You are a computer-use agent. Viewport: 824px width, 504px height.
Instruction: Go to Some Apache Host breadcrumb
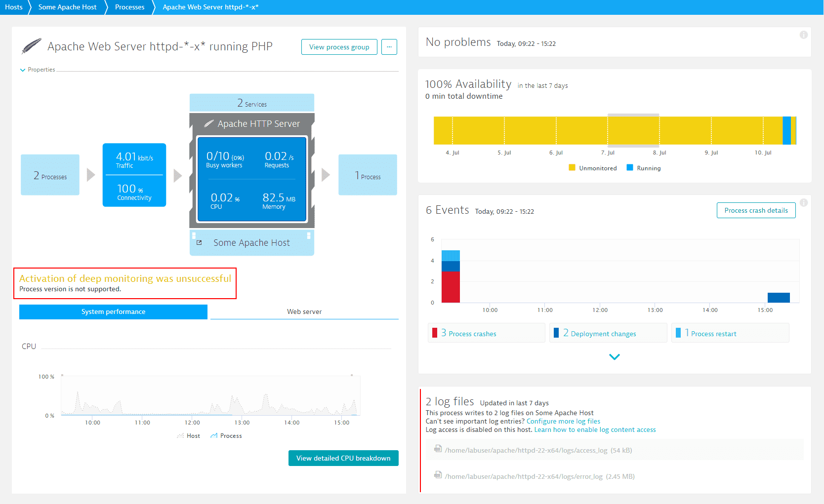(68, 7)
